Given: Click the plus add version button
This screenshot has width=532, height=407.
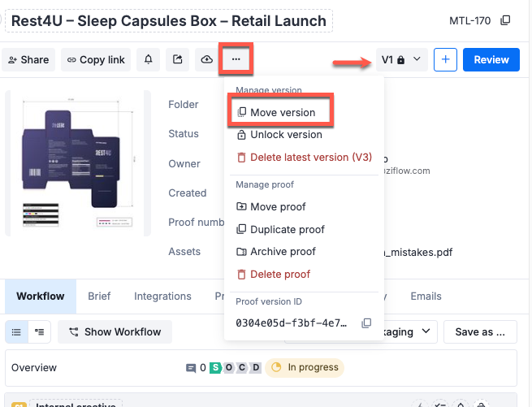Looking at the screenshot, I should coord(445,60).
